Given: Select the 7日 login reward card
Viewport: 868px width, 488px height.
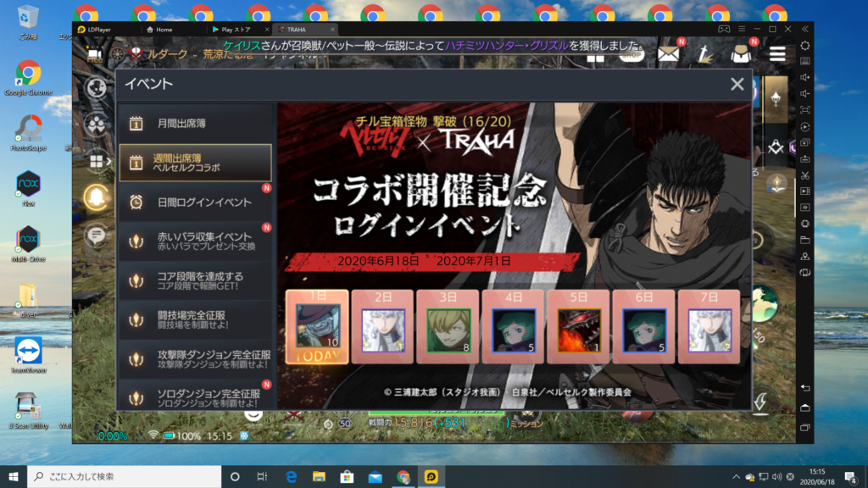Looking at the screenshot, I should coord(709,326).
